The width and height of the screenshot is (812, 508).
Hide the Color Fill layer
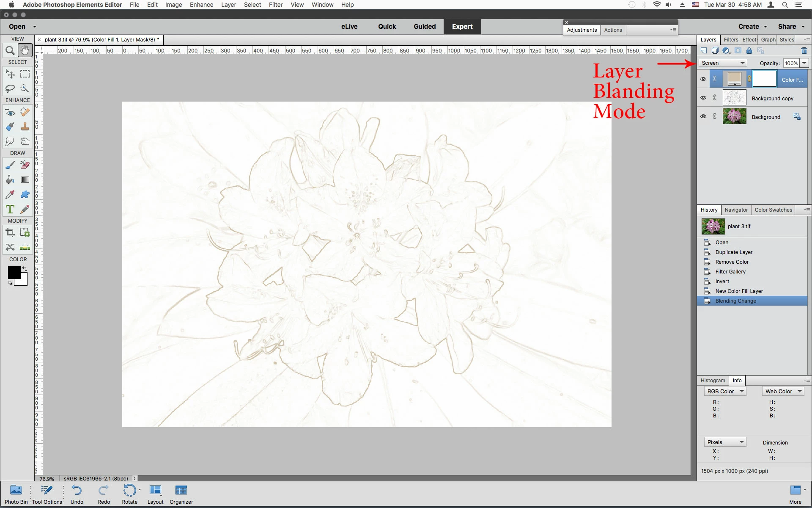(x=703, y=79)
